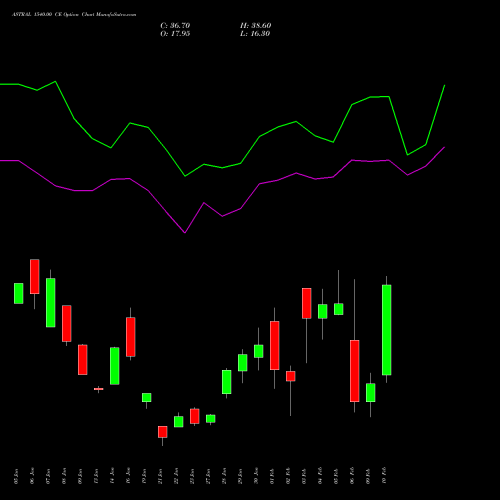Image resolution: width=500 pixels, height=500 pixels.
Task: Select the tall green candle above 10 Feb
Action: coord(387,330)
